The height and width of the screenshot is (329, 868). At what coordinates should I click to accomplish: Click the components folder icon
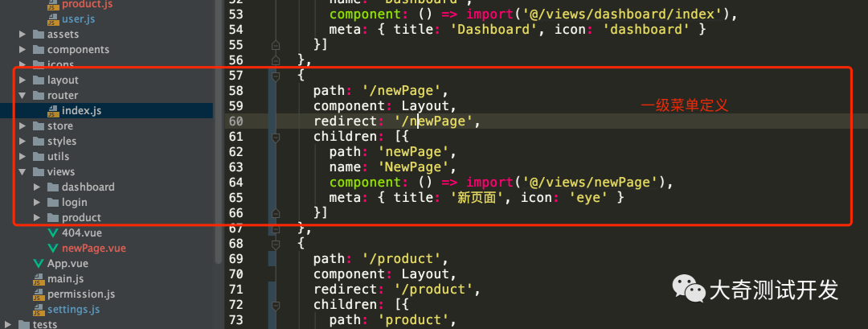39,49
